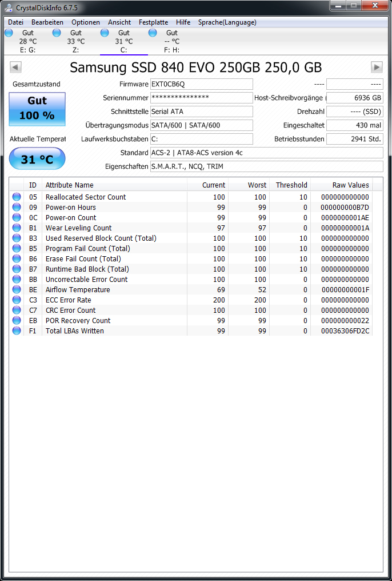Click the Schnittstelle field Serial ATA
Viewport: 392px width, 581px height.
pos(201,112)
